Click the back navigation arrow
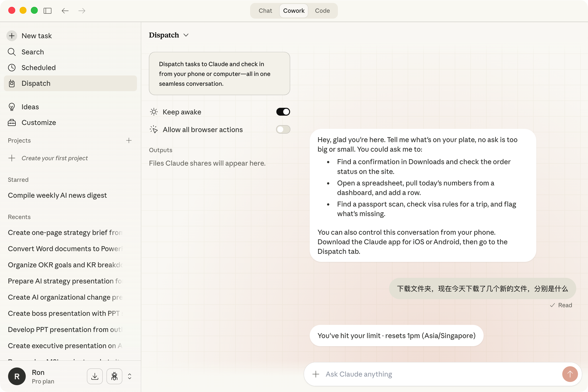Image resolution: width=588 pixels, height=392 pixels. click(x=65, y=11)
